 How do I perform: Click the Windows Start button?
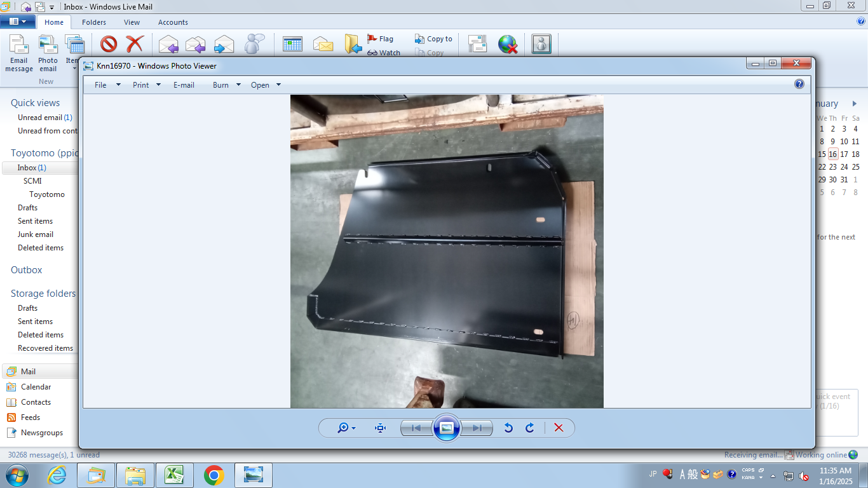[x=16, y=475]
